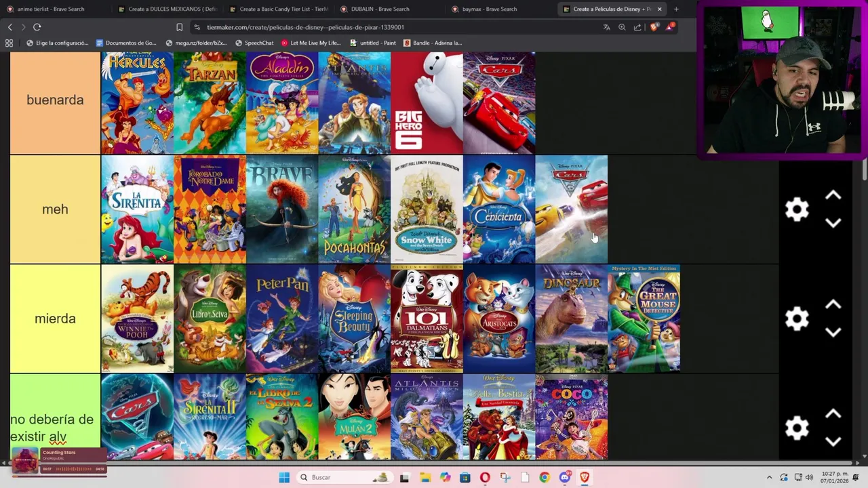Reload the tiermaker page
868x488 pixels.
click(37, 27)
